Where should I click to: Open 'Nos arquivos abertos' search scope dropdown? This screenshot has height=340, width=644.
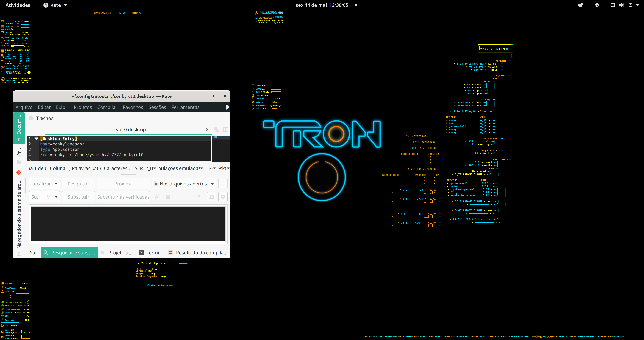(184, 184)
